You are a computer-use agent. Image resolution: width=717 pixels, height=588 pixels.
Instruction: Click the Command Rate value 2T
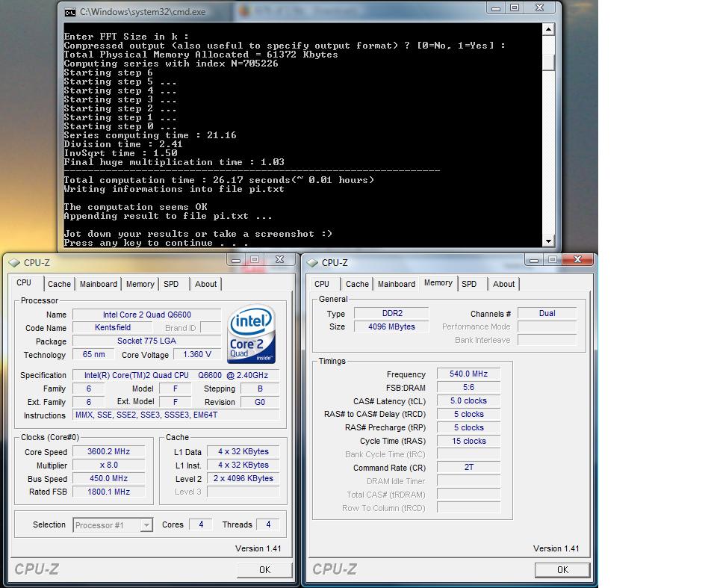pyautogui.click(x=469, y=468)
